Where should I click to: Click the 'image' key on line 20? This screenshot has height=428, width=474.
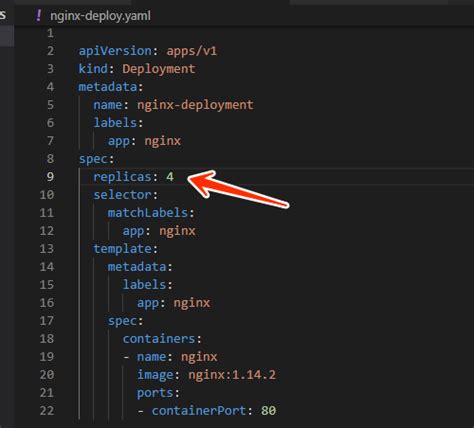coord(155,375)
